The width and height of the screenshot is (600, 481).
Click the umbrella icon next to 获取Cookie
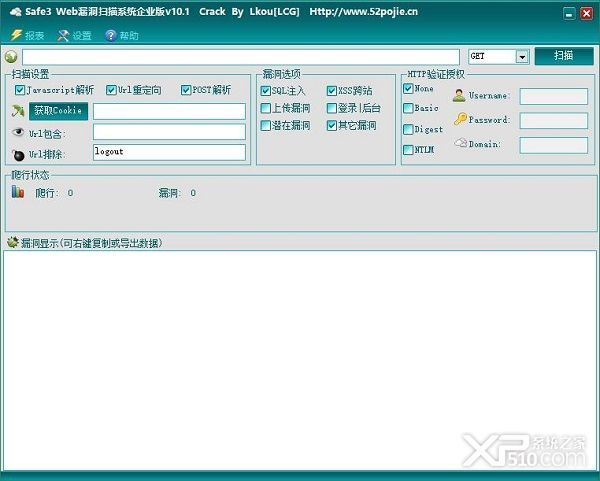click(18, 111)
